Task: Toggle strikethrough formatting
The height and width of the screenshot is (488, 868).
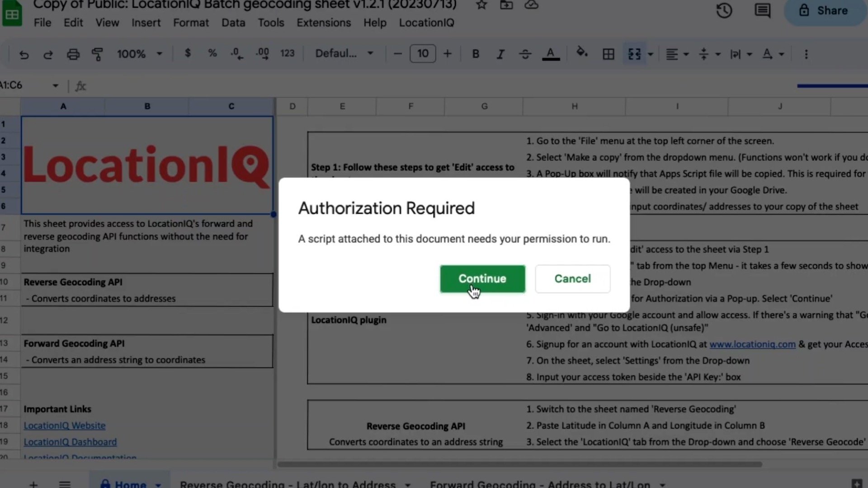Action: pyautogui.click(x=525, y=54)
